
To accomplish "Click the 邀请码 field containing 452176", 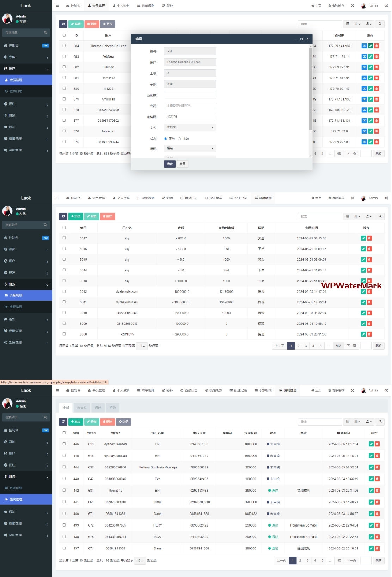I will tap(190, 117).
